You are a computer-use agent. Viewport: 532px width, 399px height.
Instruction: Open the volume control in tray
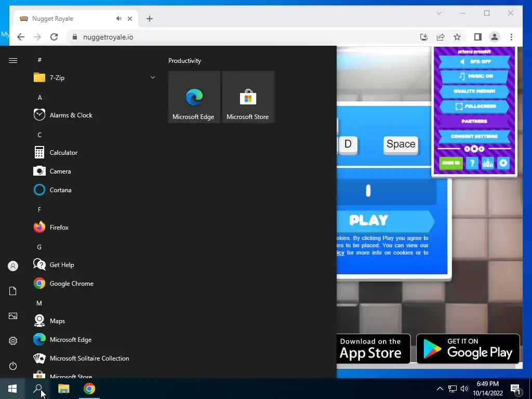pyautogui.click(x=464, y=389)
